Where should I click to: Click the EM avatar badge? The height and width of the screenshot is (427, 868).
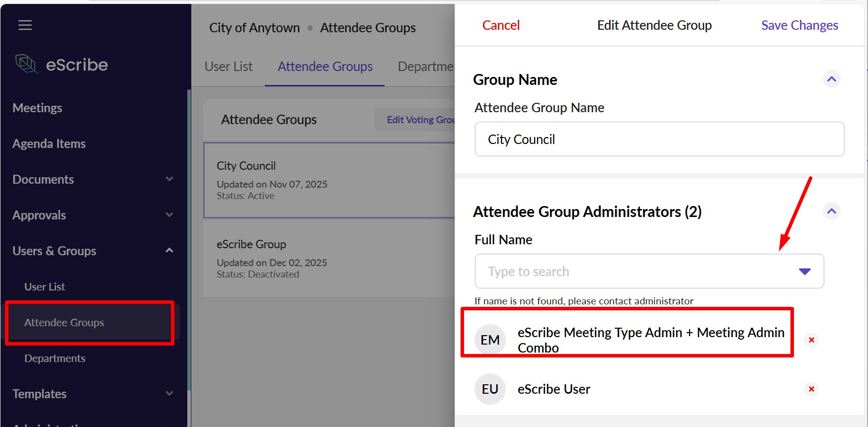click(x=490, y=340)
